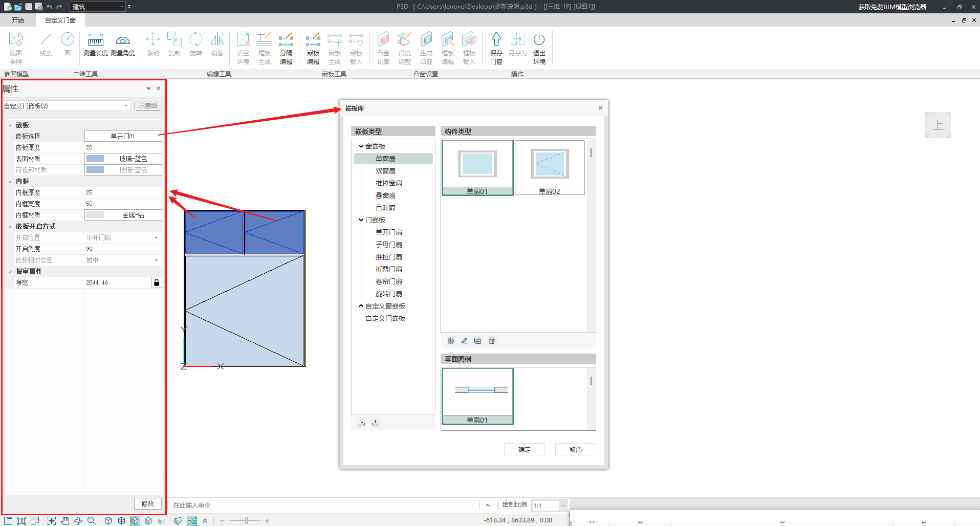
Task: Click the 测量长度 measure length tool
Action: (x=95, y=45)
